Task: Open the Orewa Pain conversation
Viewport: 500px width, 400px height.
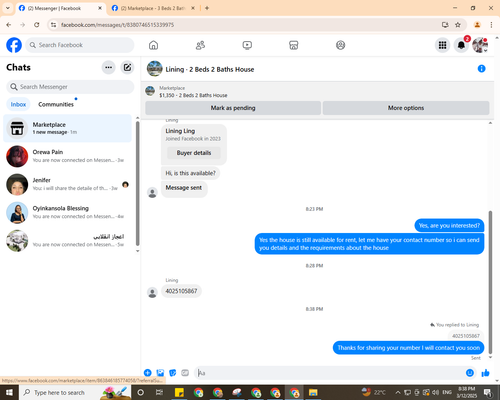Action: tap(67, 156)
